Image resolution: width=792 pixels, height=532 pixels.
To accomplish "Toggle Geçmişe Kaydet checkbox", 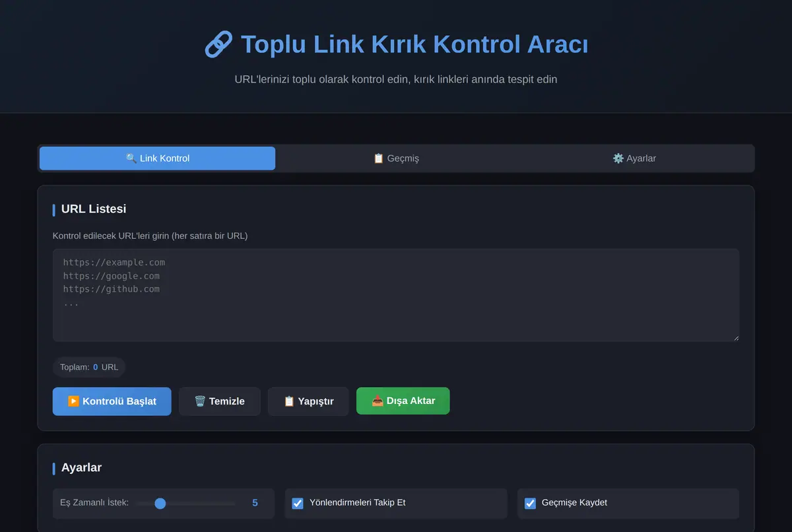I will coord(530,504).
